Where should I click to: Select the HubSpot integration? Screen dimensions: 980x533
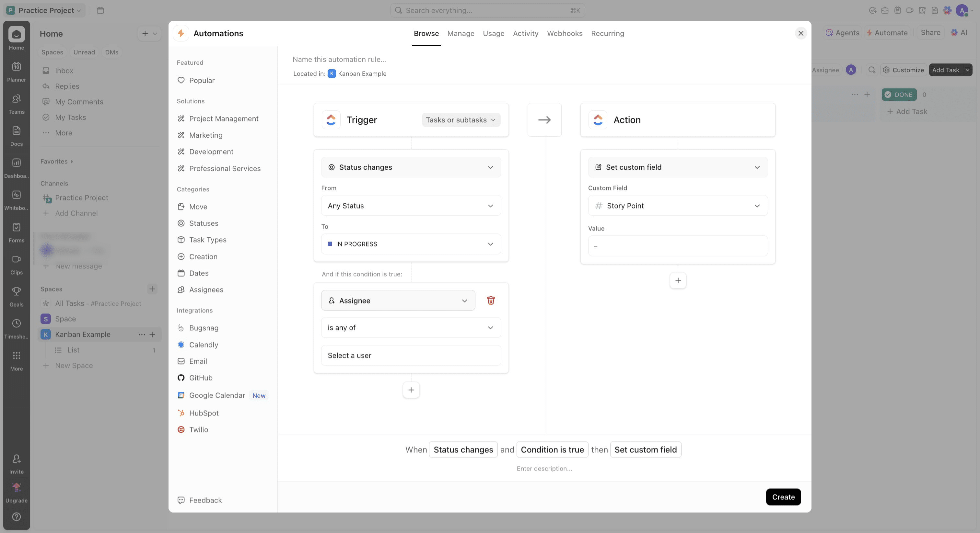[x=198, y=413]
